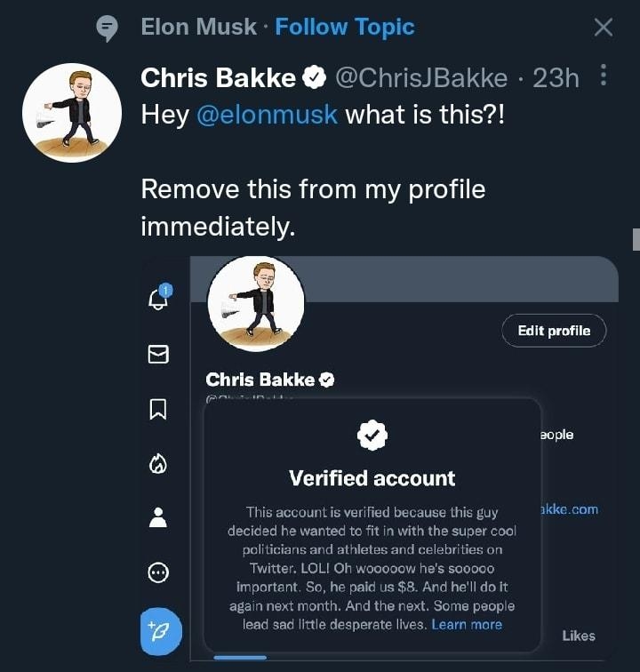Click the topic speech bubble icon
The width and height of the screenshot is (640, 672).
(x=107, y=28)
